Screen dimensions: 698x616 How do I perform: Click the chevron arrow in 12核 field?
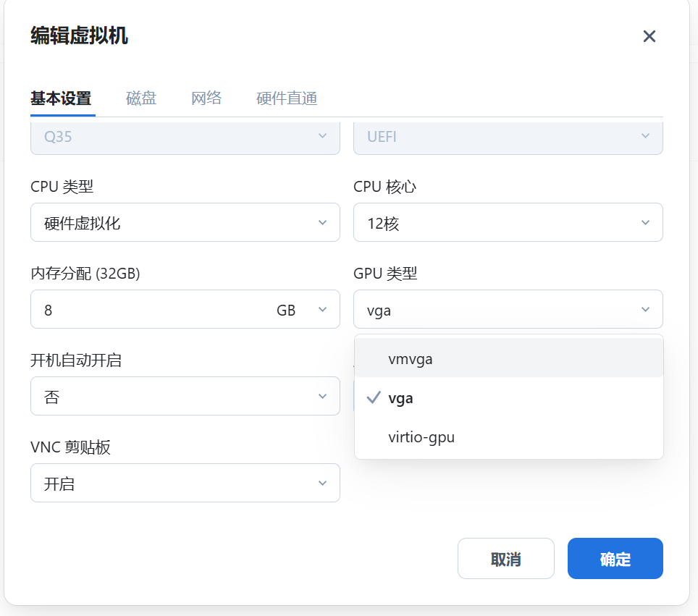pos(645,222)
